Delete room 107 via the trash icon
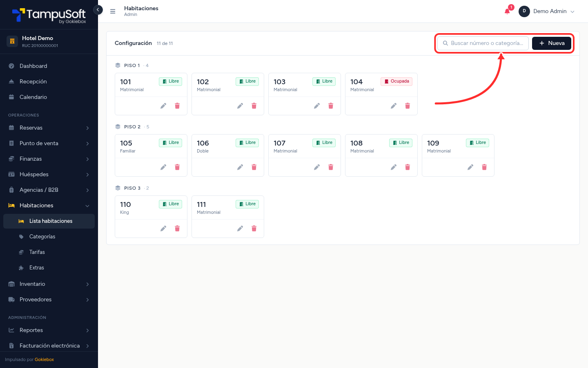The image size is (588, 368). pyautogui.click(x=331, y=167)
